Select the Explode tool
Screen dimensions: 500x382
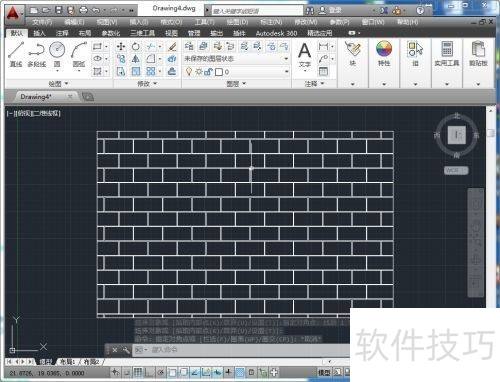tap(172, 59)
